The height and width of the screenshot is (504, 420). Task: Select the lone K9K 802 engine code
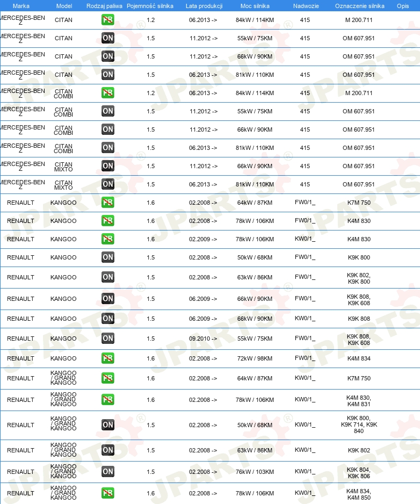[x=359, y=451]
